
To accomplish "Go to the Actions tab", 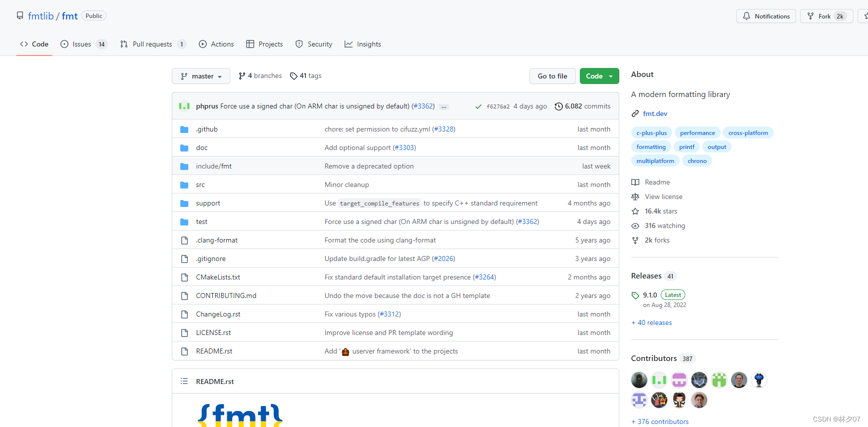I will tap(216, 44).
